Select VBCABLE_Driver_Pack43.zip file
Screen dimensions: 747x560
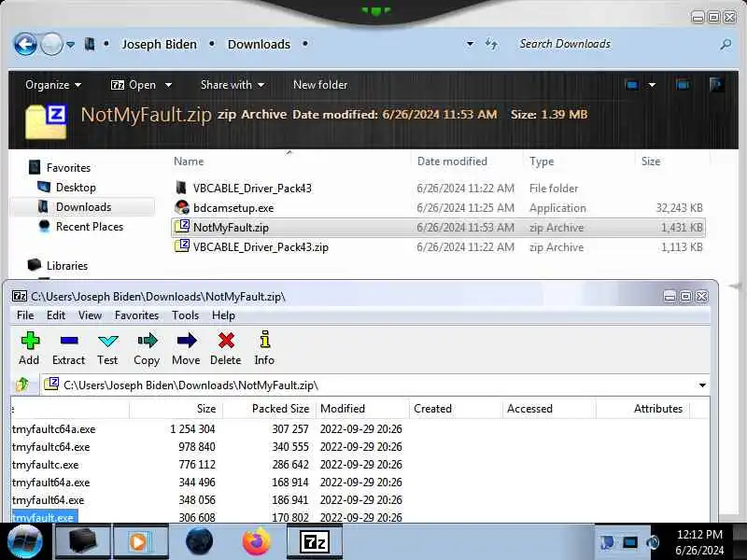click(x=261, y=247)
